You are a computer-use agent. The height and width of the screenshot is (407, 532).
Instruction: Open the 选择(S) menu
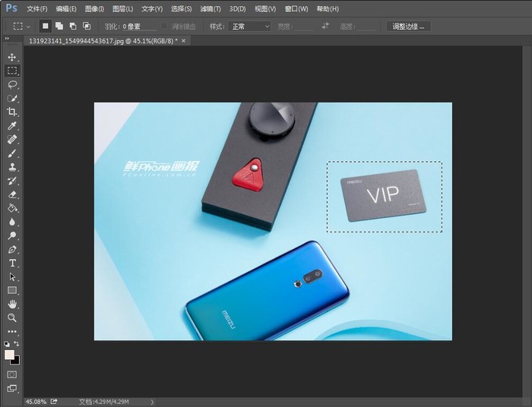tap(182, 9)
